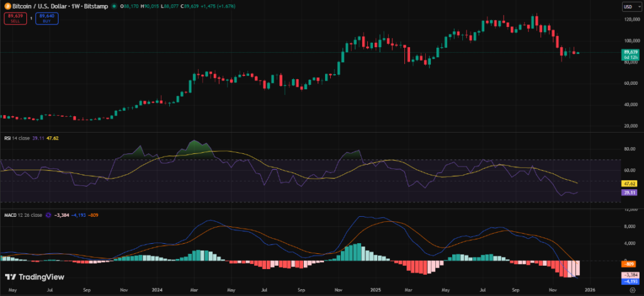
Task: Open the chart settings gear at the bottom right
Action: click(632, 291)
